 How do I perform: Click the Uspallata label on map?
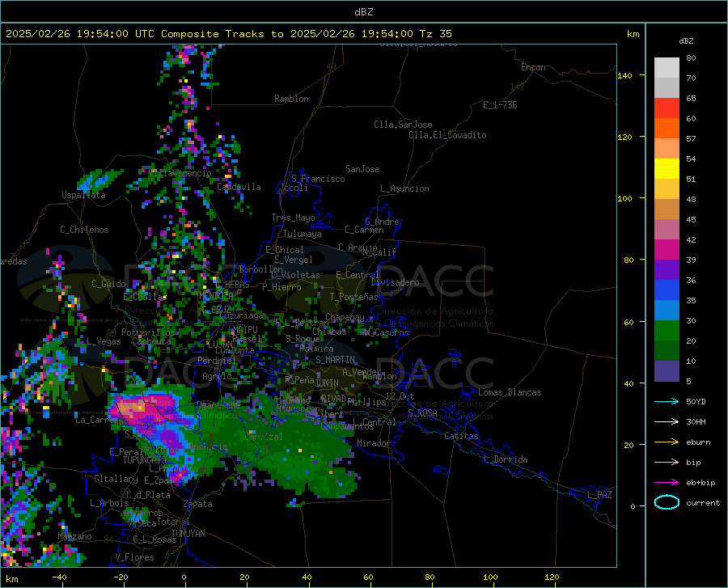point(83,195)
